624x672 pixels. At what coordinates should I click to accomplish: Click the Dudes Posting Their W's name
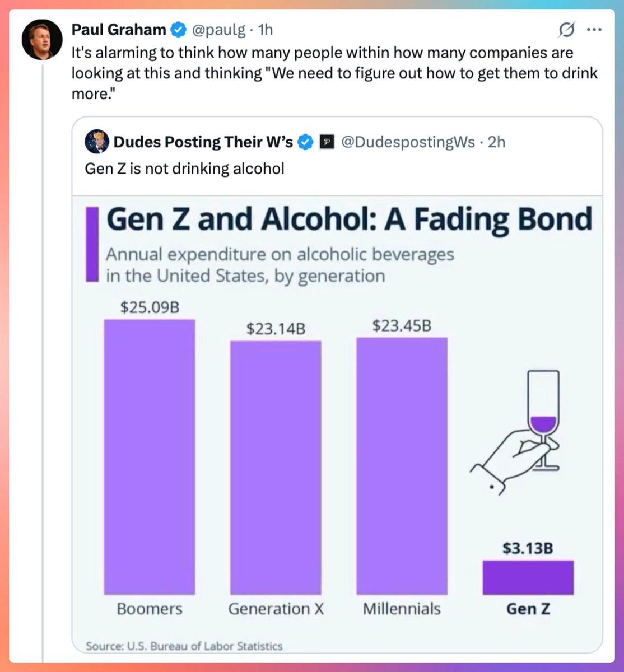pos(203,142)
